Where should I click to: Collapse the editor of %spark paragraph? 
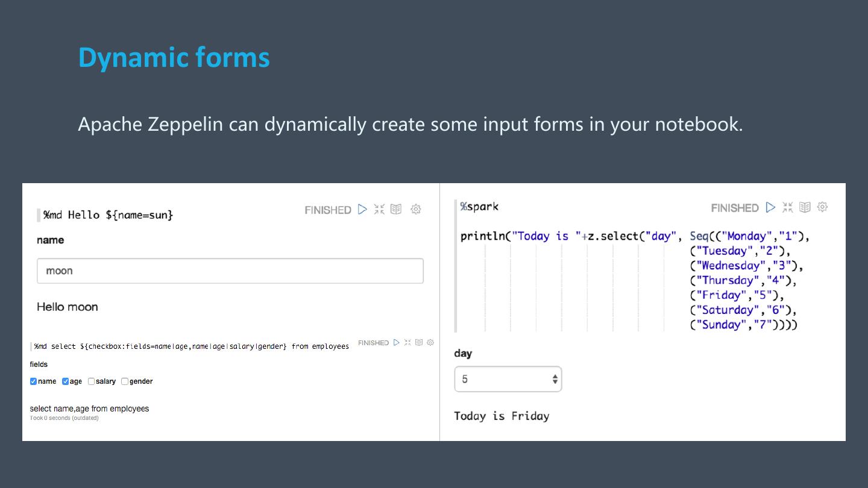tap(787, 208)
